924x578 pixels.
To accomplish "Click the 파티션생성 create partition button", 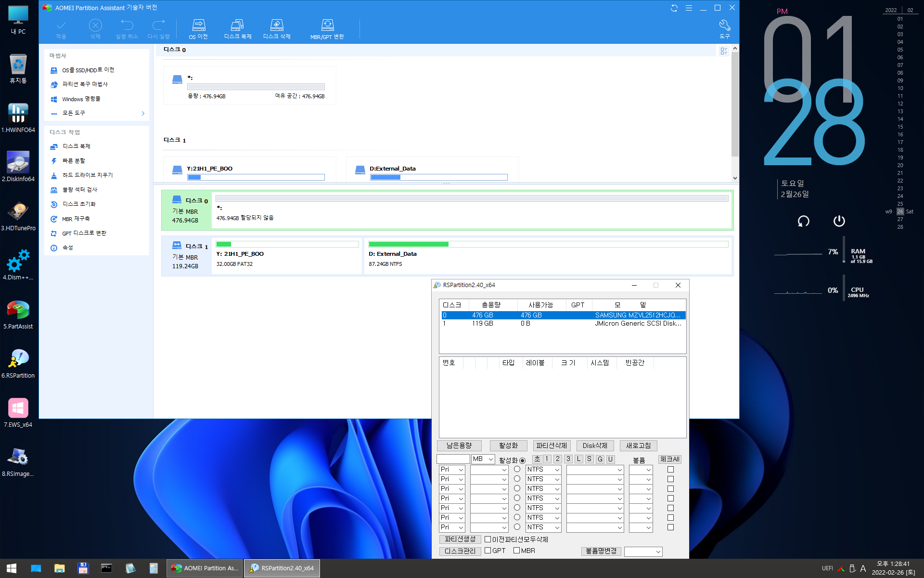I will click(460, 539).
